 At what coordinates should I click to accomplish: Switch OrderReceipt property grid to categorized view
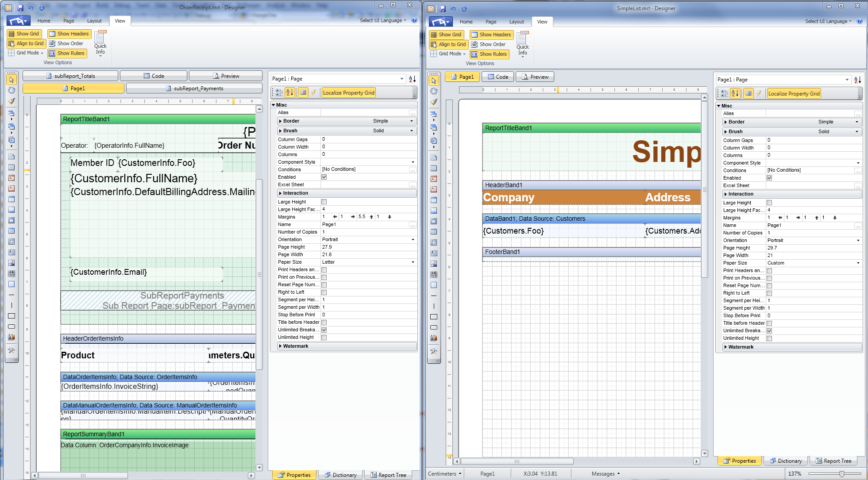(279, 92)
